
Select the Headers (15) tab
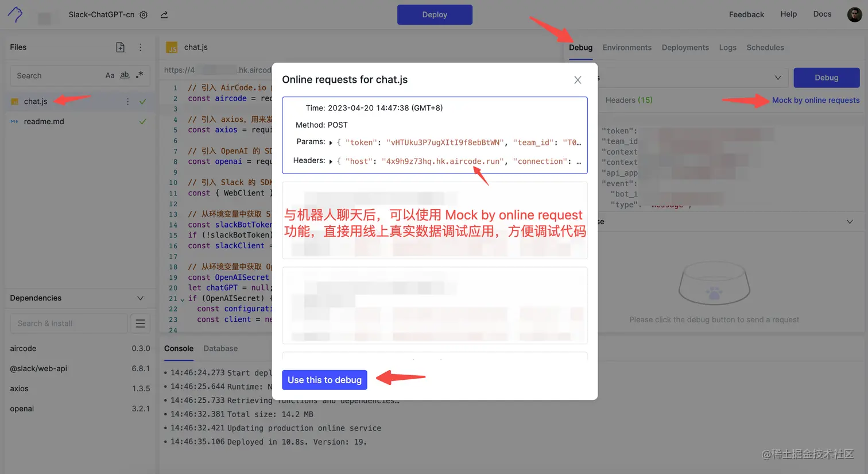click(x=629, y=100)
